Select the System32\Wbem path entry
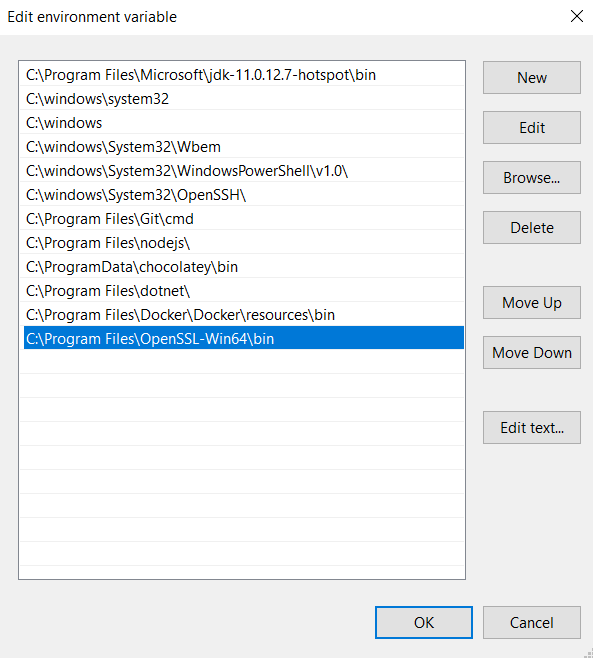 [244, 146]
